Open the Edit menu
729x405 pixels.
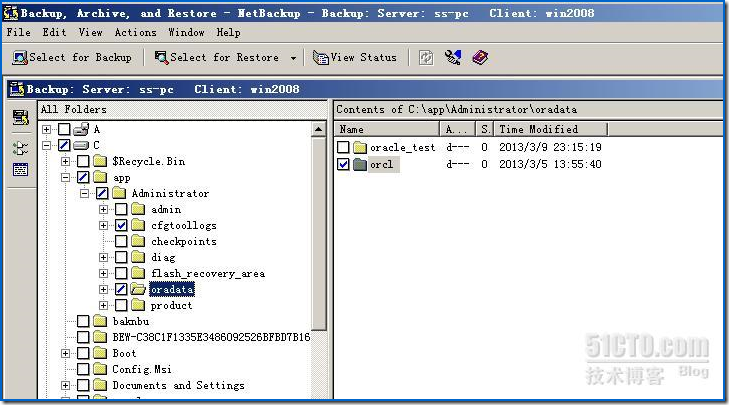coord(54,33)
